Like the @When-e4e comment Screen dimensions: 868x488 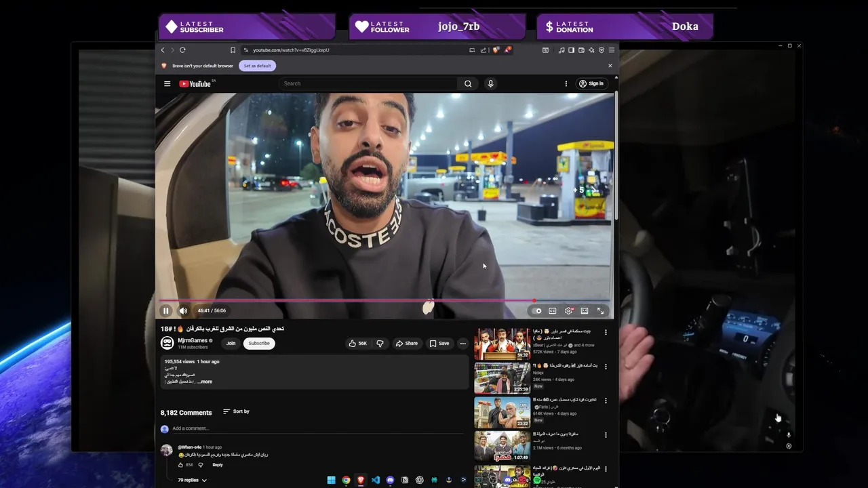(x=181, y=465)
